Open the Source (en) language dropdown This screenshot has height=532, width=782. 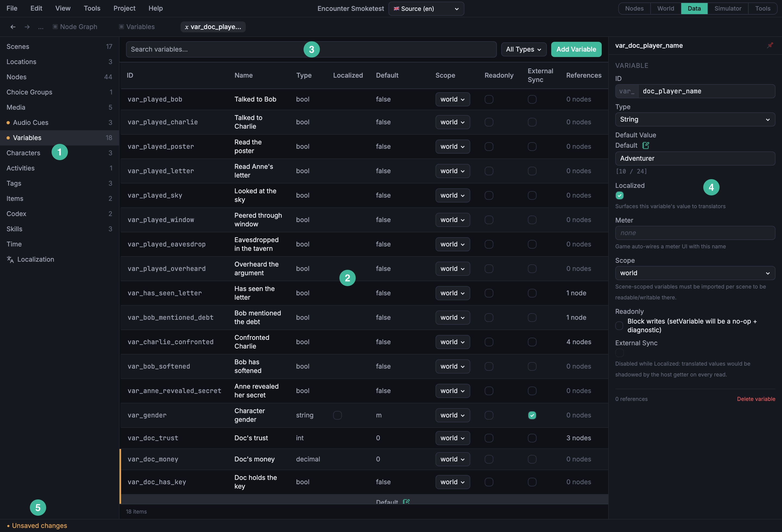426,9
